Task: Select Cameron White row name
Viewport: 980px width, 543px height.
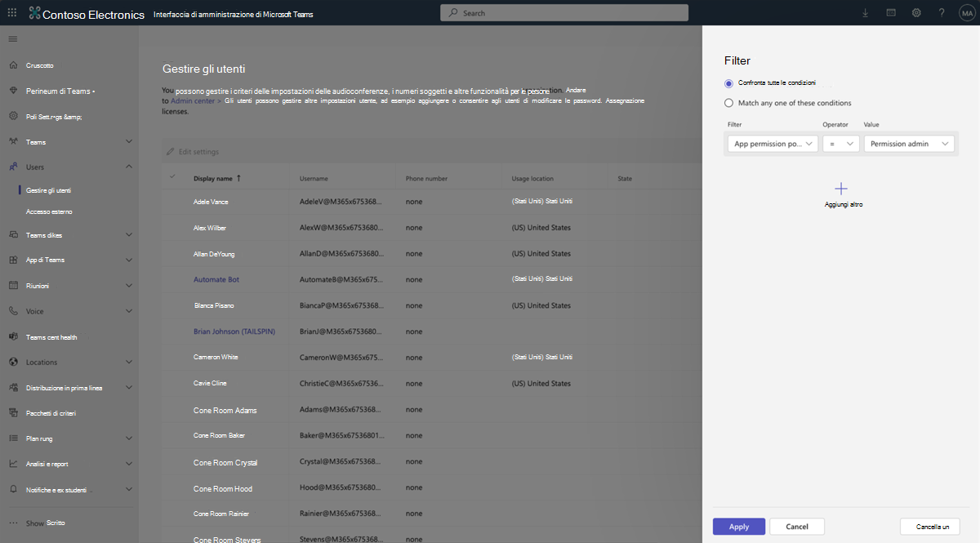Action: [x=216, y=357]
